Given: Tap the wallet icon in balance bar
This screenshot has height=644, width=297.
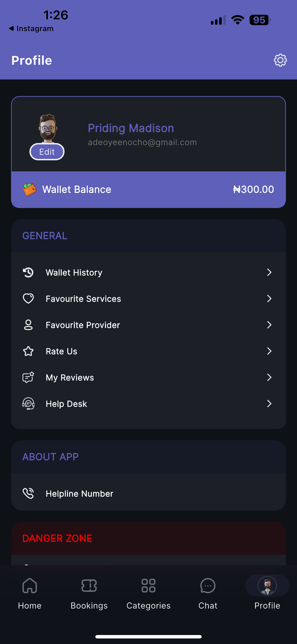Looking at the screenshot, I should [x=29, y=189].
